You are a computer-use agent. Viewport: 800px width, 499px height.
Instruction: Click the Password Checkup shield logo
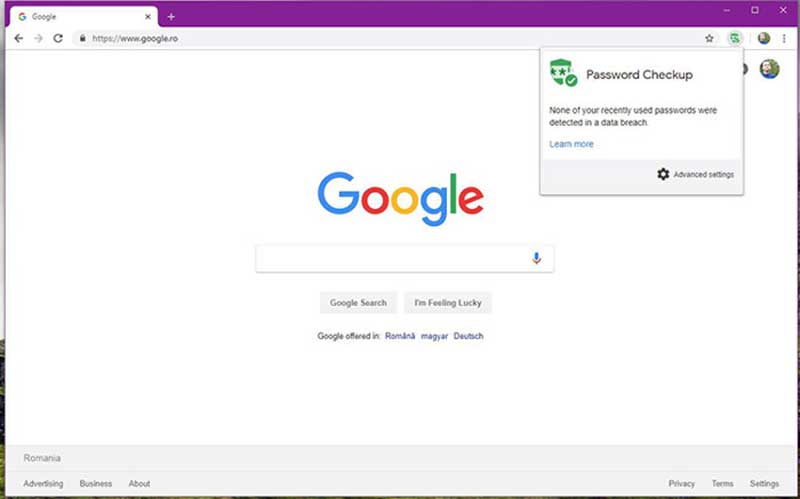tap(563, 73)
